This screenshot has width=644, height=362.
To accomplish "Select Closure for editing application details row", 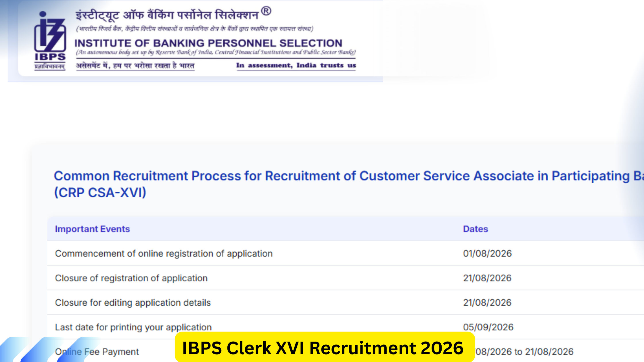I will (346, 303).
